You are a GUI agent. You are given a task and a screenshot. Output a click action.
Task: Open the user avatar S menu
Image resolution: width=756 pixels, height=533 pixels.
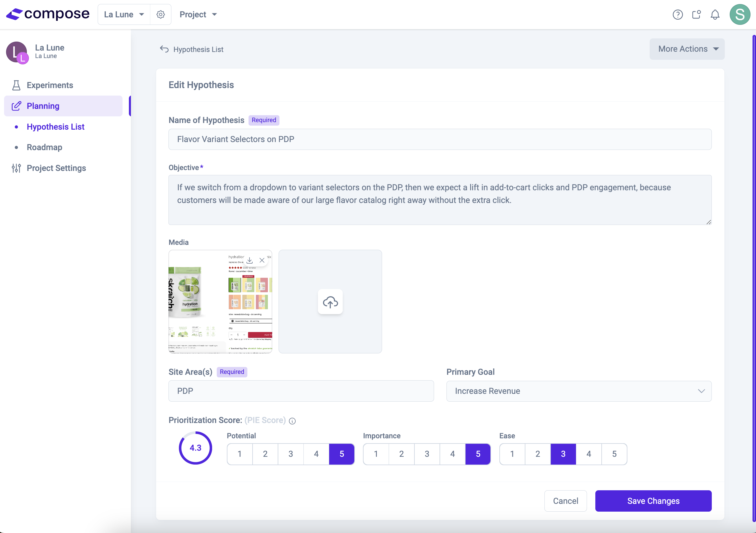tap(740, 14)
